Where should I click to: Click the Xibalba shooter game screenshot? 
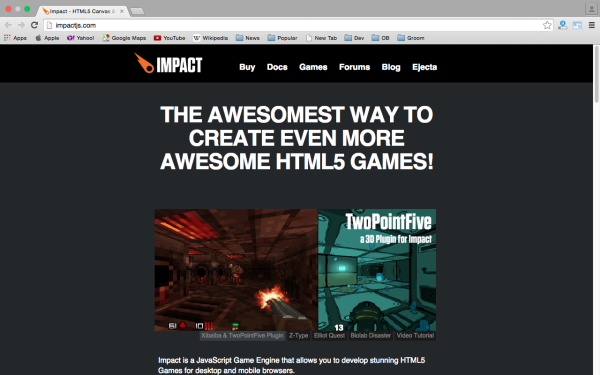236,270
